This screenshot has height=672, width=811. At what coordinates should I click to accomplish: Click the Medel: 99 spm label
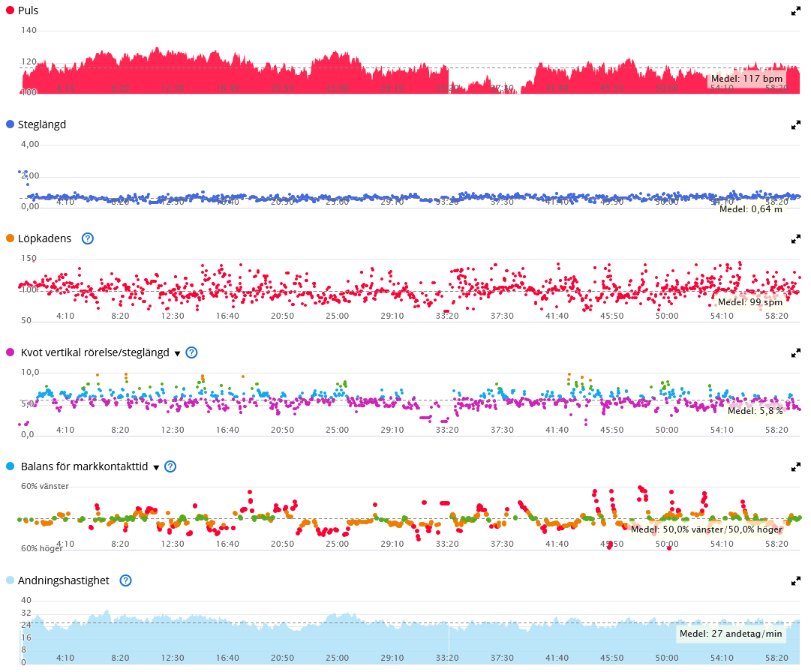(x=750, y=302)
